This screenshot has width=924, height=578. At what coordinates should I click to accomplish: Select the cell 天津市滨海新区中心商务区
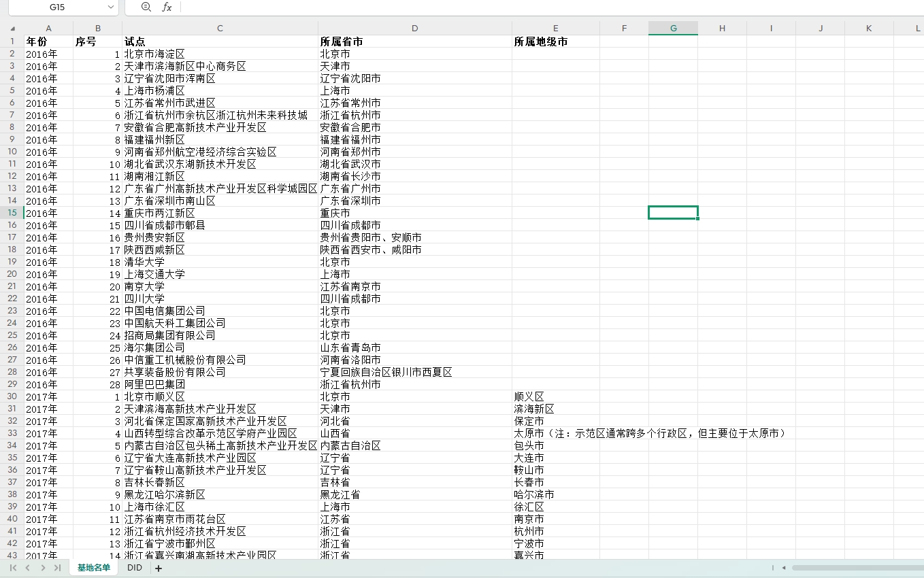220,66
